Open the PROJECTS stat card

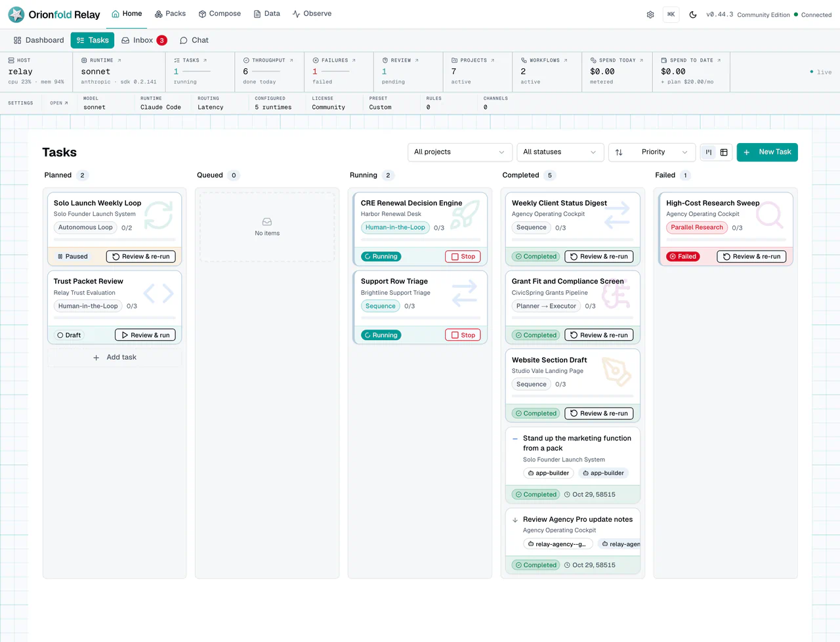(478, 72)
